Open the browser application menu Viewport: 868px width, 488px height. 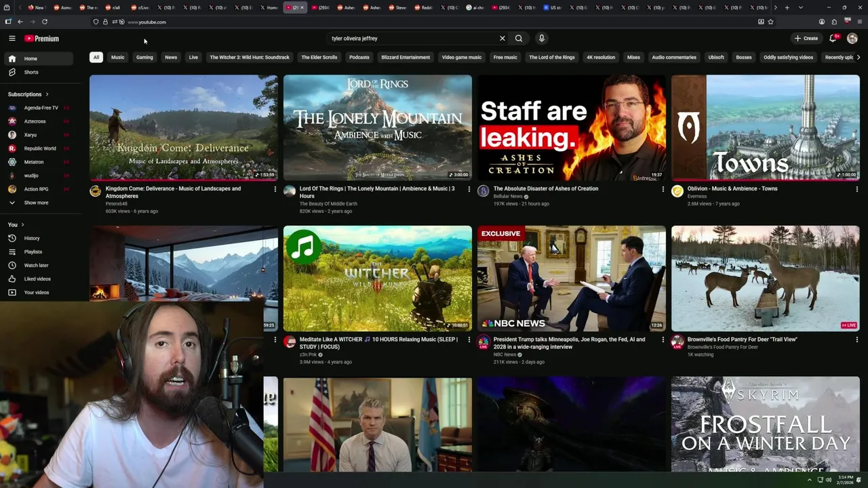tap(859, 22)
